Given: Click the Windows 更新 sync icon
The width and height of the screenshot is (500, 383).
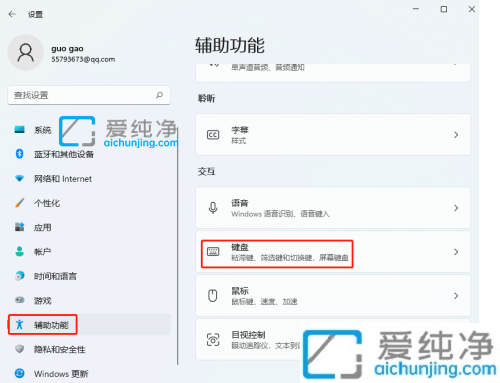Looking at the screenshot, I should tap(20, 373).
